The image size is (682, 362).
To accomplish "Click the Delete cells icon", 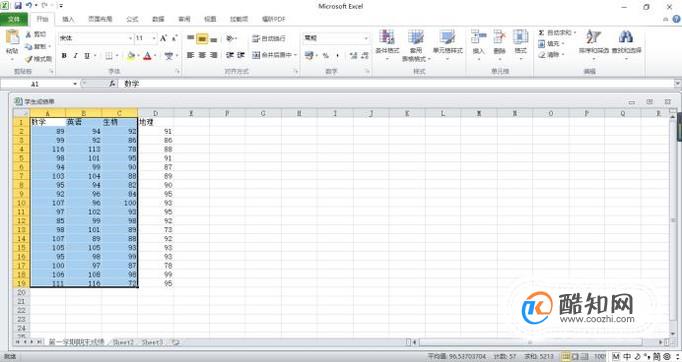I will (x=499, y=37).
